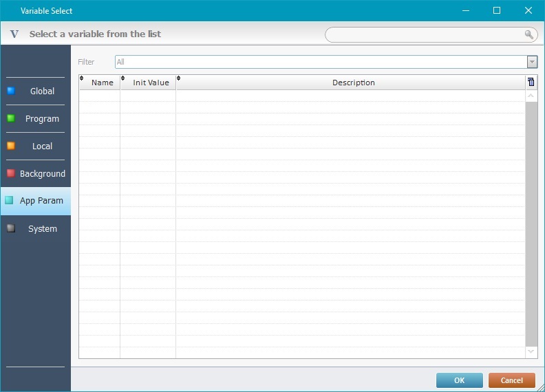
Task: Expand the Filter dropdown arrow
Action: point(531,62)
